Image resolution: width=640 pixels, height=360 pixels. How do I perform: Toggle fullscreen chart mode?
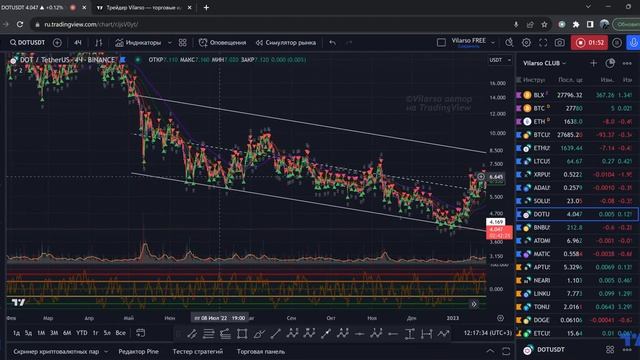543,42
